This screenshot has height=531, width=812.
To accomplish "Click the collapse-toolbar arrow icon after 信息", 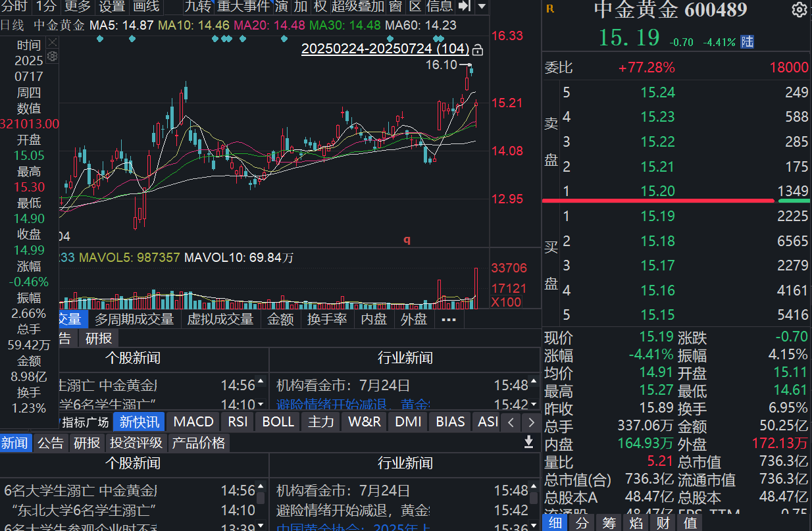I will (464, 7).
